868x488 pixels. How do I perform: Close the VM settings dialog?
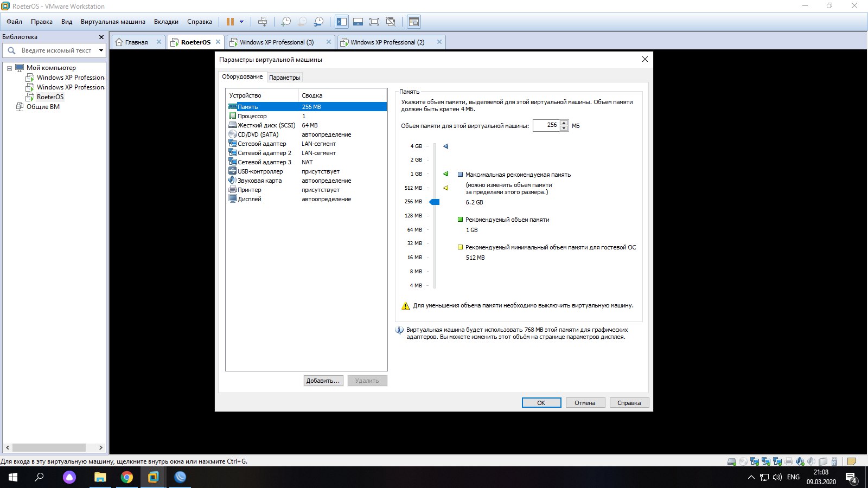(645, 59)
